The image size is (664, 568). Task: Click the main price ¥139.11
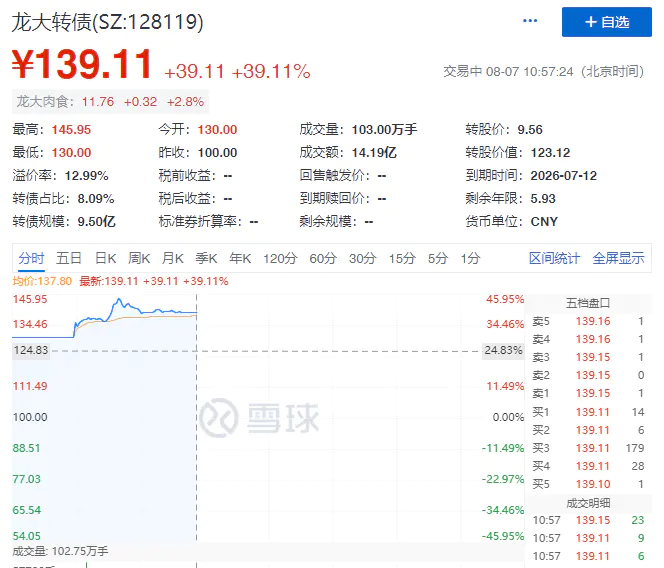click(x=82, y=64)
